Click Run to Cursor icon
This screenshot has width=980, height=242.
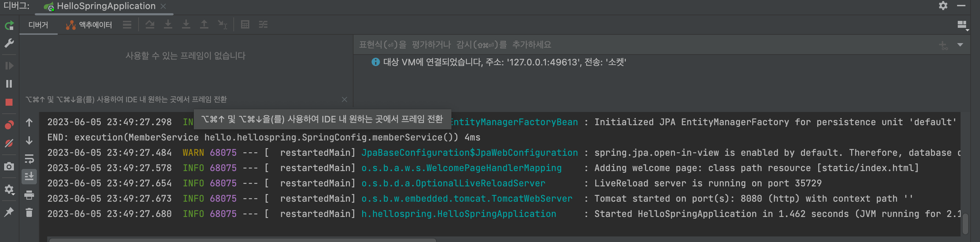point(223,25)
